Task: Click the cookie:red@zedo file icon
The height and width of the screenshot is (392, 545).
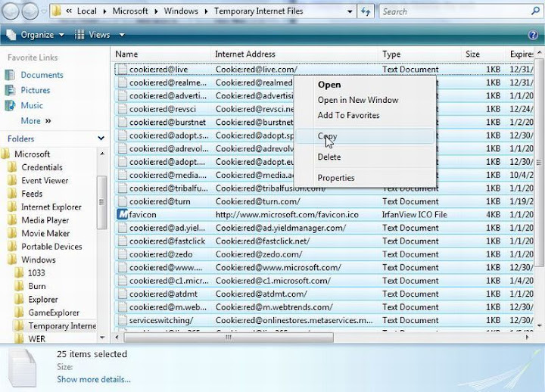Action: click(x=122, y=254)
